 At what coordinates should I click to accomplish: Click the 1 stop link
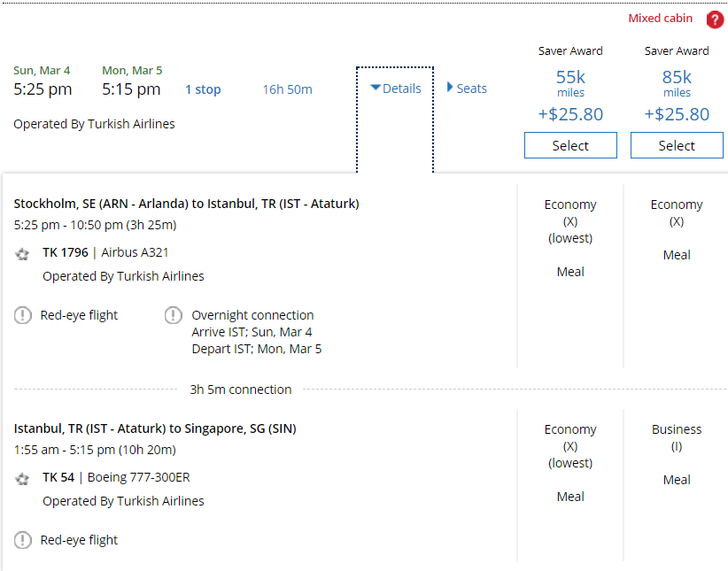(x=203, y=89)
